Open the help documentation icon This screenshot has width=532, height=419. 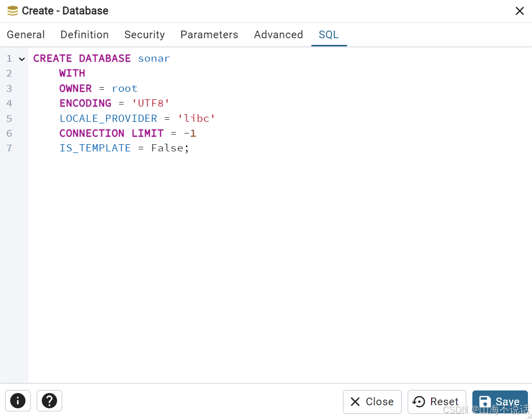[x=49, y=401]
